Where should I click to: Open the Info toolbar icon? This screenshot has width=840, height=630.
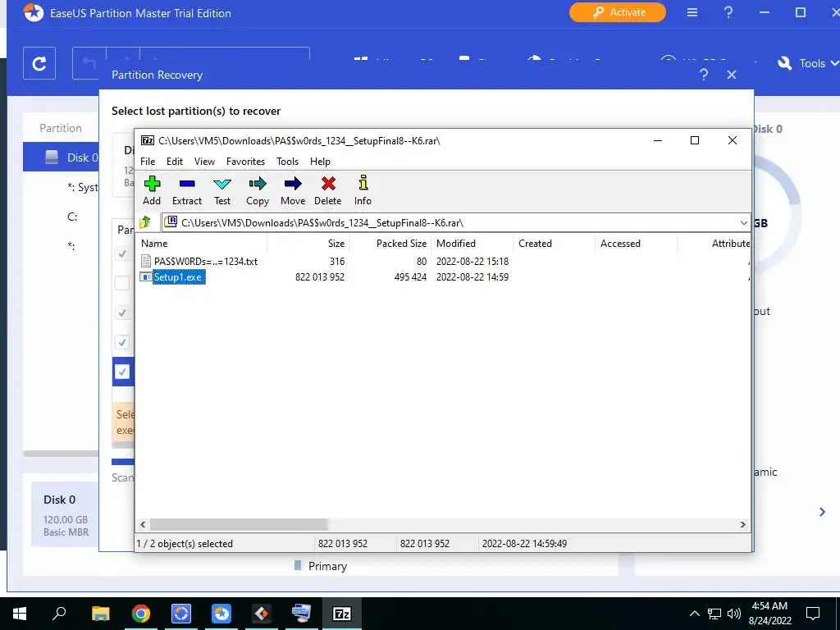coord(363,190)
